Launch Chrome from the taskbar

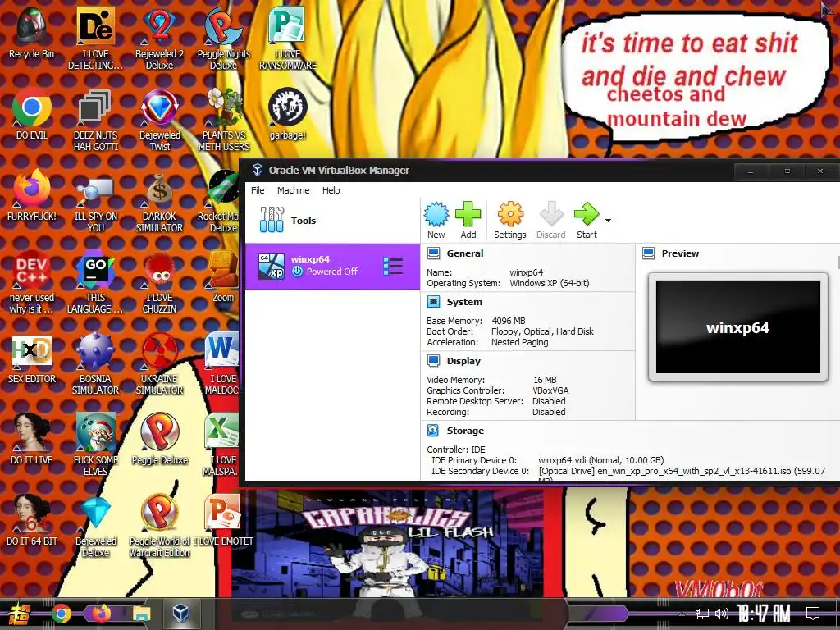61,614
